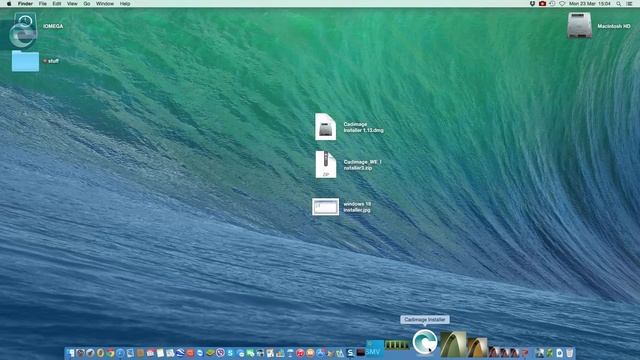640x360 pixels.
Task: Open Finder from the dock
Action: click(x=70, y=353)
